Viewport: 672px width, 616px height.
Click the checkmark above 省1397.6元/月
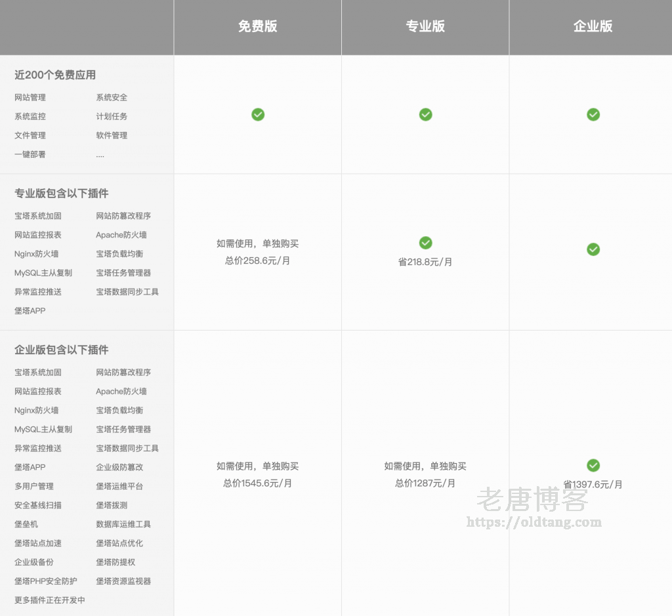click(593, 465)
